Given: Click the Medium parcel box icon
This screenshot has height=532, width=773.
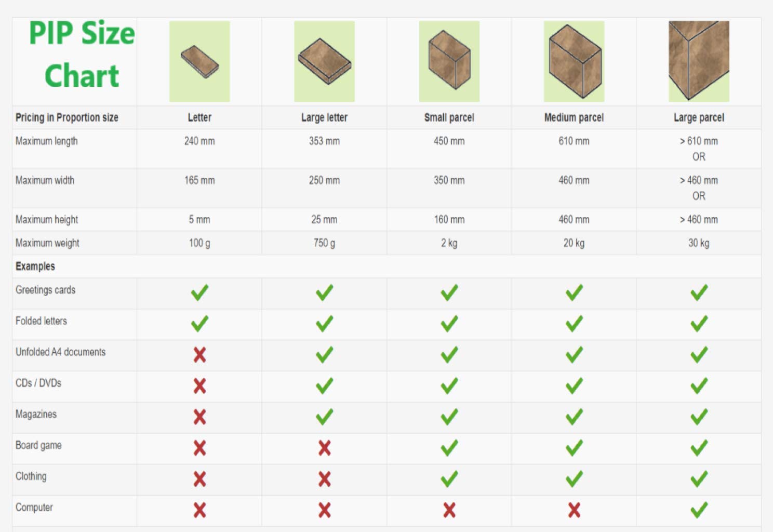Looking at the screenshot, I should click(574, 62).
